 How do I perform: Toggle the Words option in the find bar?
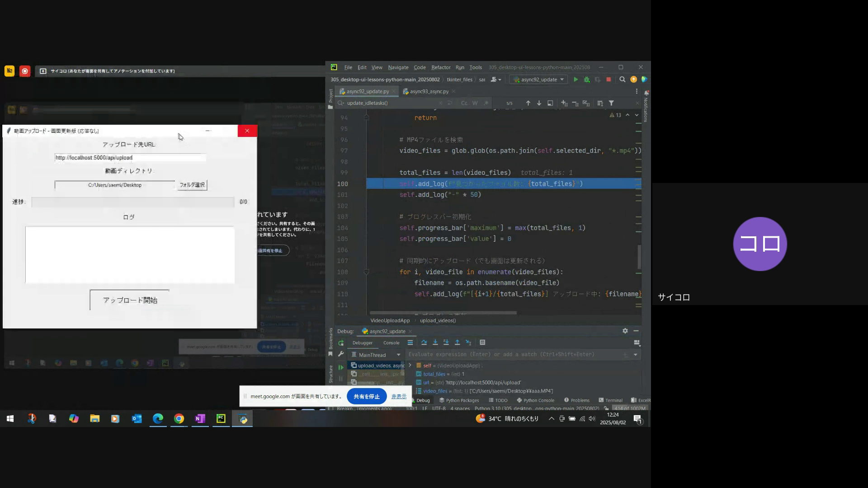[475, 103]
